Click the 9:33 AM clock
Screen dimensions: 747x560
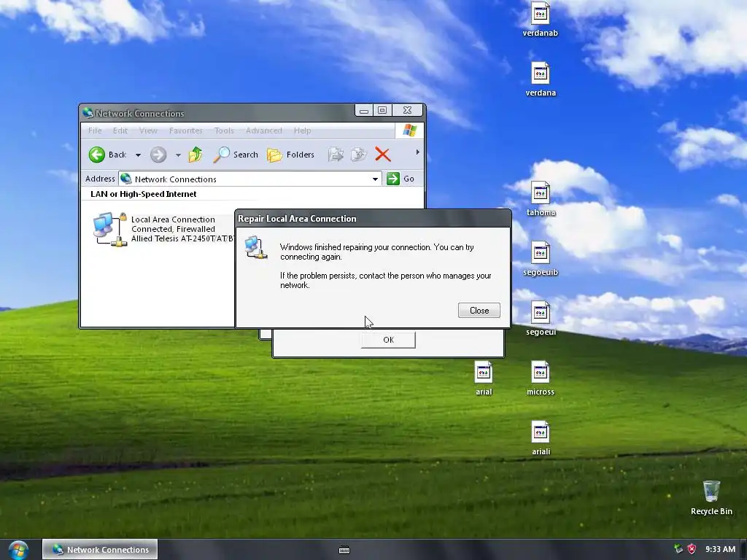(720, 549)
